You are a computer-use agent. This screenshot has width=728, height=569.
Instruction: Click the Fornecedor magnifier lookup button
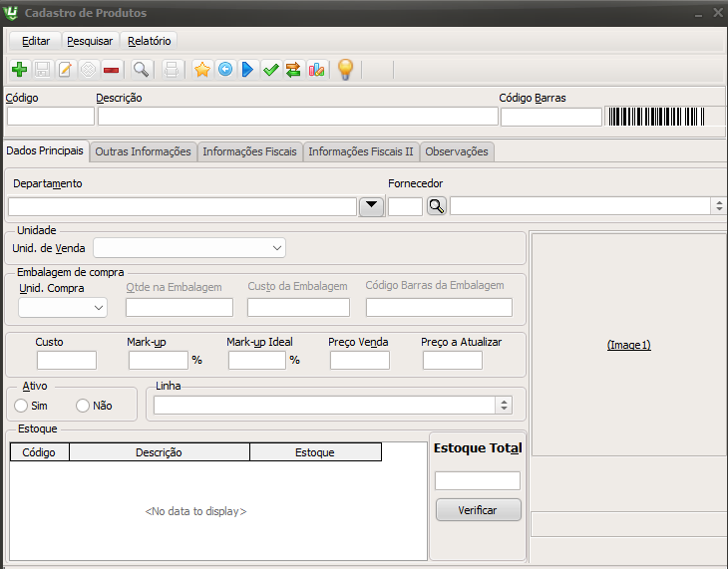click(437, 206)
